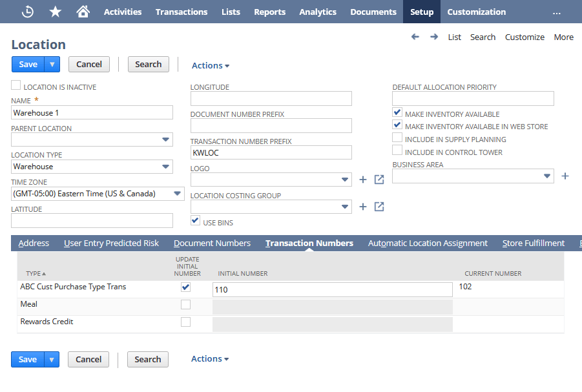
Task: Open the Customize link
Action: click(x=525, y=37)
